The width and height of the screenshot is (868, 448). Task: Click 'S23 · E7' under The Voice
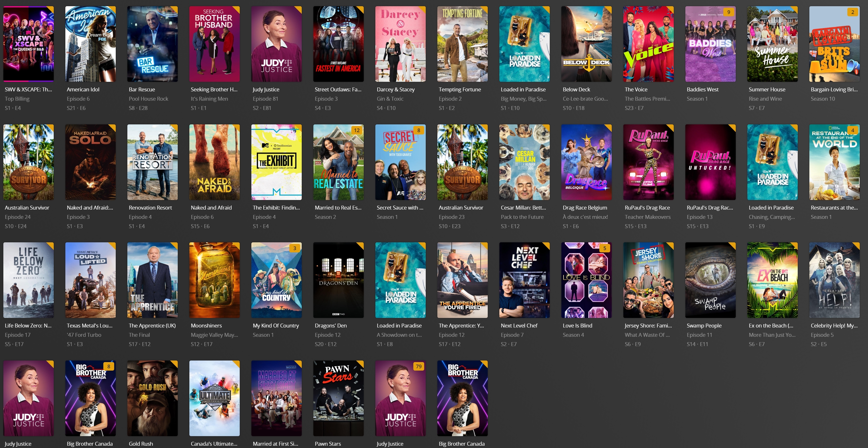tap(634, 108)
